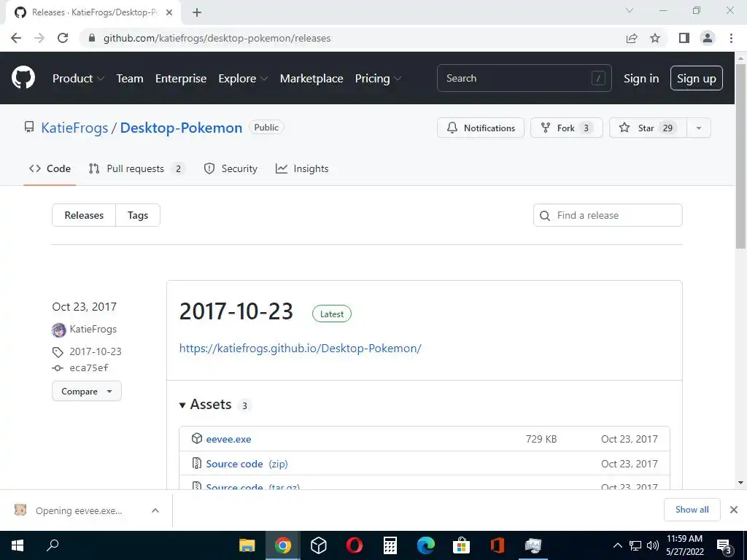Click the tag icon next to 2017-10-23

pyautogui.click(x=58, y=352)
